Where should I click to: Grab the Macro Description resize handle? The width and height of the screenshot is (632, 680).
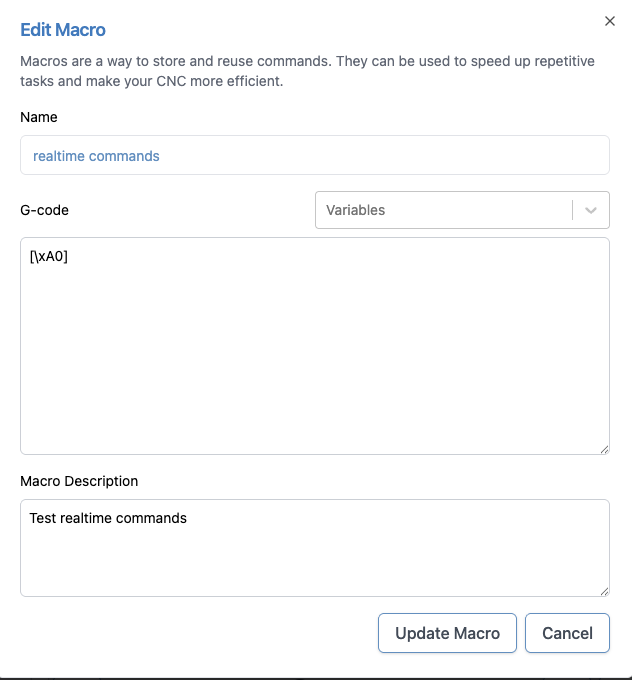coord(604,592)
